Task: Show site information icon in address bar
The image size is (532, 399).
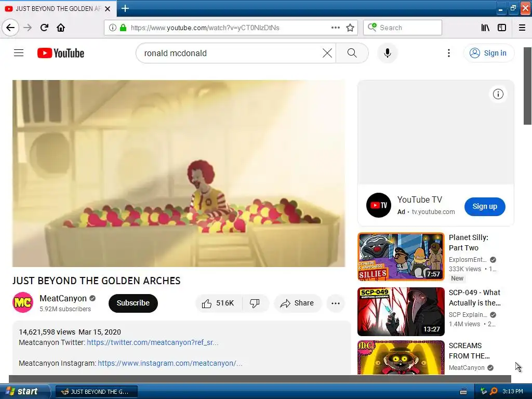Action: pyautogui.click(x=113, y=28)
